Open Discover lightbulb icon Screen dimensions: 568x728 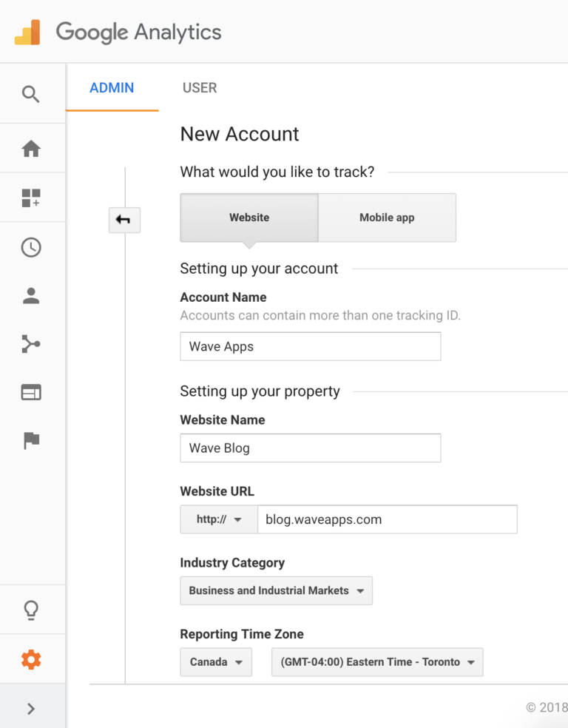click(x=31, y=610)
